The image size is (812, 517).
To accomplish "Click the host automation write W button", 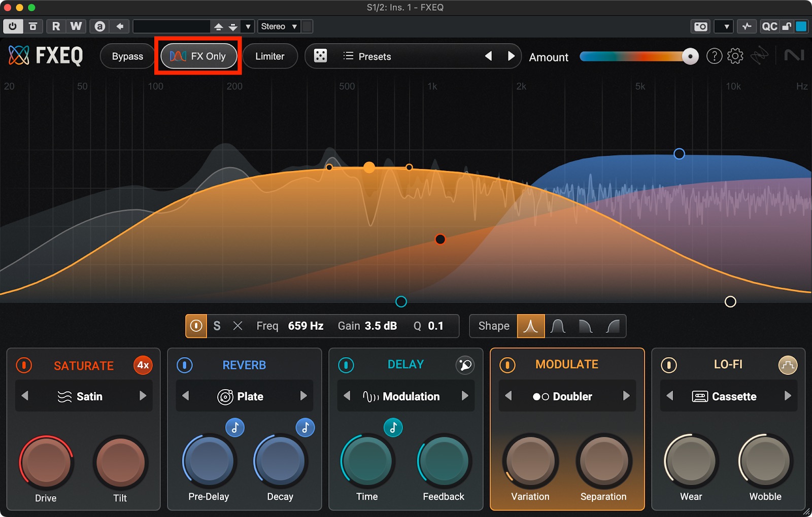I will click(x=76, y=26).
